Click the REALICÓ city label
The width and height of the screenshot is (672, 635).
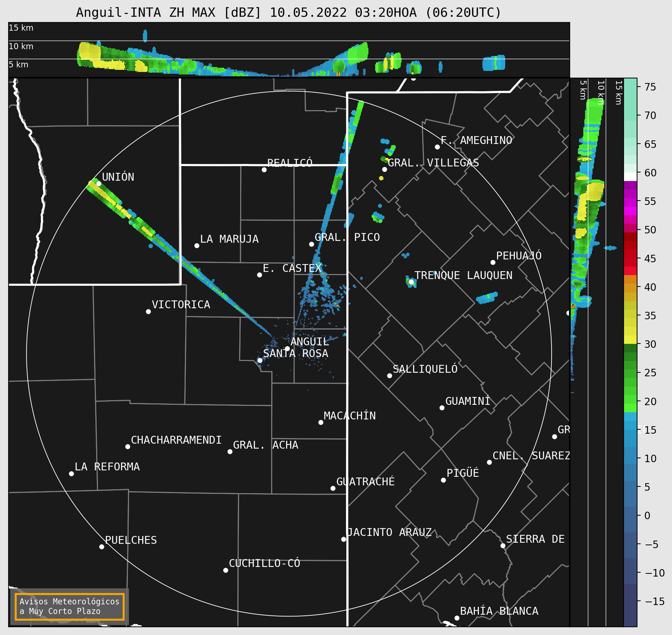[290, 163]
